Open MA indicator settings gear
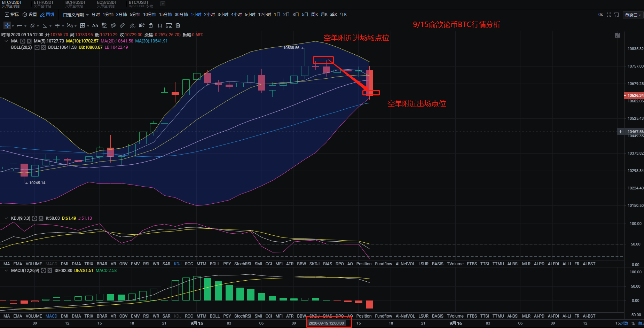 tap(23, 41)
